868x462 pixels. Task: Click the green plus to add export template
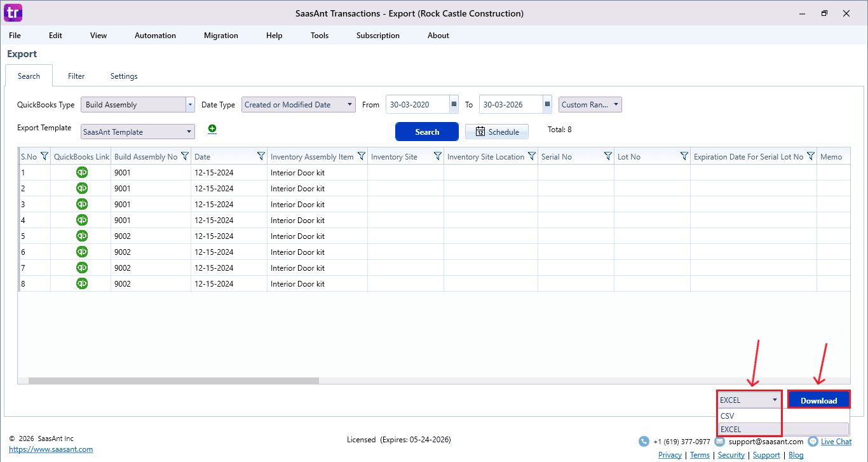[x=212, y=128]
